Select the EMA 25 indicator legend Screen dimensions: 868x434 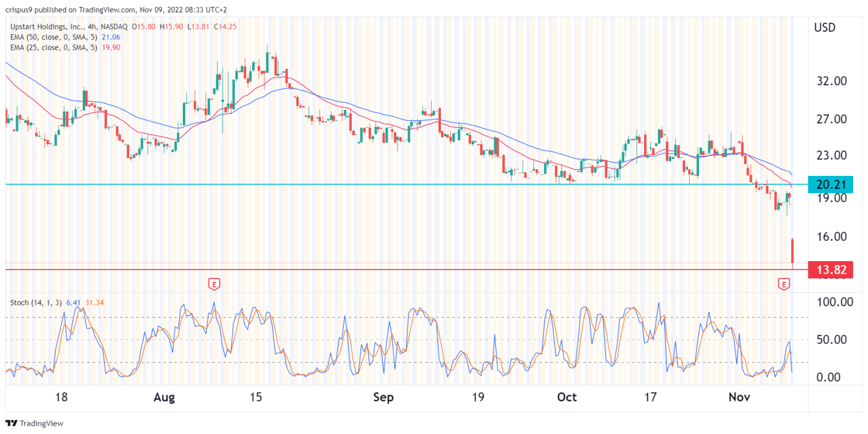[52, 47]
